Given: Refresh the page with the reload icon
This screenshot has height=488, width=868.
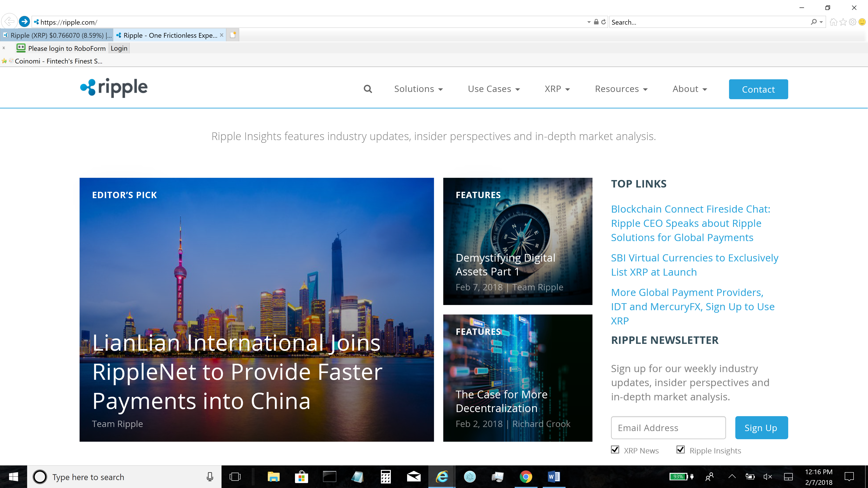Looking at the screenshot, I should click(604, 22).
